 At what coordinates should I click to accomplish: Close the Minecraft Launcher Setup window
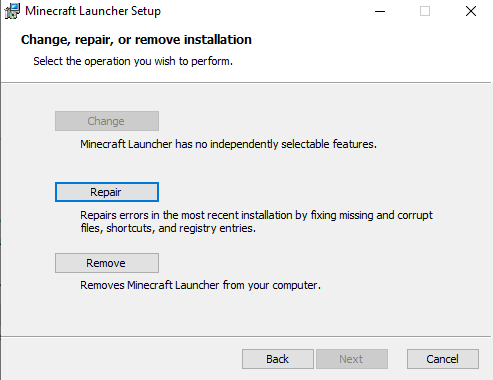pos(471,11)
